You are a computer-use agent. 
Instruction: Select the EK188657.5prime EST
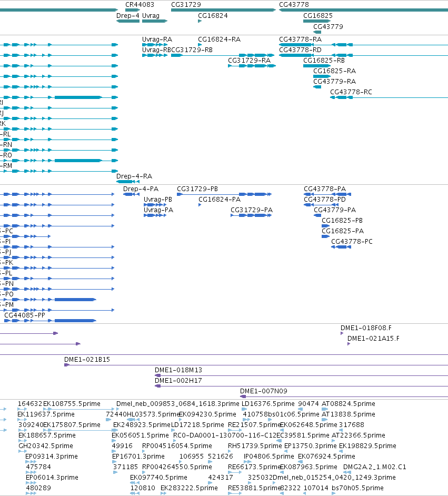[x=23, y=441]
